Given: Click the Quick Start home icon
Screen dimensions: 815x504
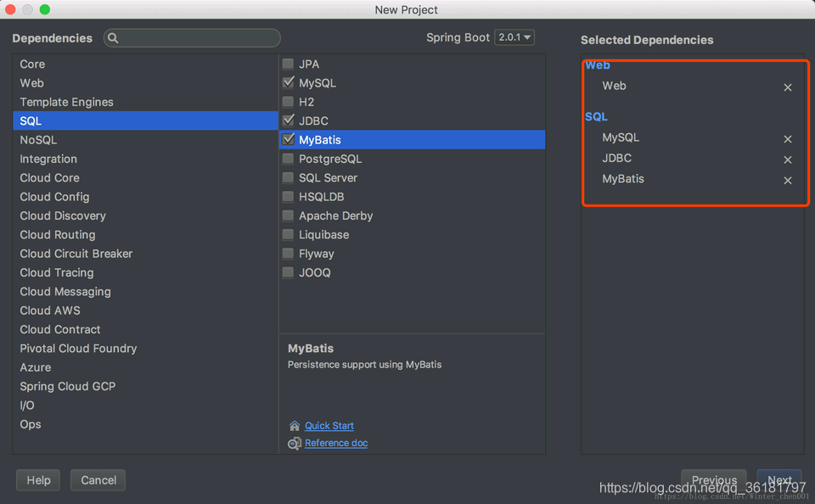Looking at the screenshot, I should point(295,426).
